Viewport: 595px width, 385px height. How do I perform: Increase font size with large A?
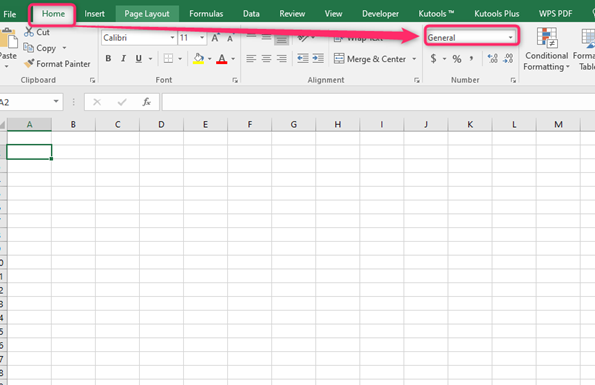[x=215, y=38]
